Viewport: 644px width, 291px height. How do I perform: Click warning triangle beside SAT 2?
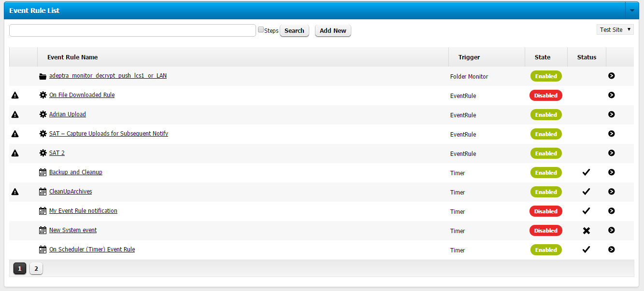tap(15, 153)
